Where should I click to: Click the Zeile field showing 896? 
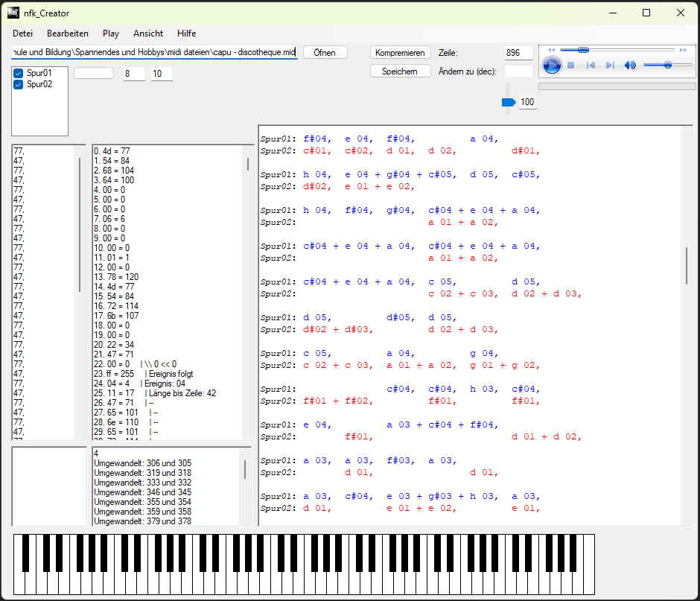(x=519, y=53)
